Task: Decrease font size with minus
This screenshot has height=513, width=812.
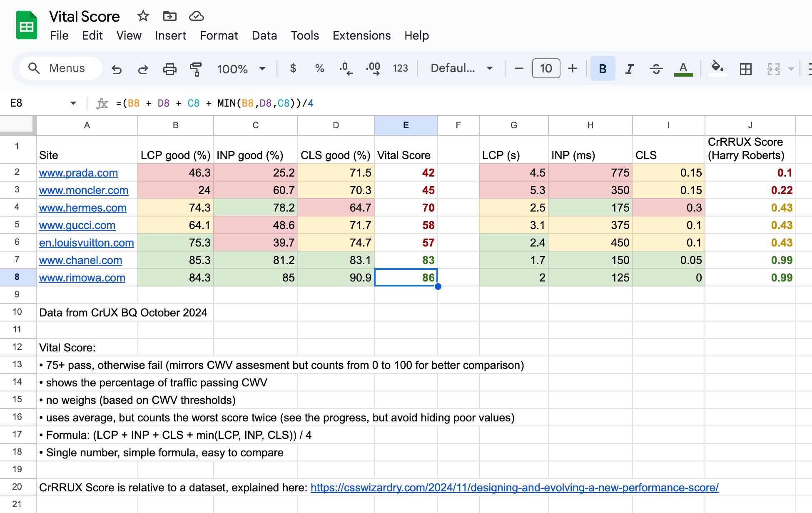Action: coord(519,68)
